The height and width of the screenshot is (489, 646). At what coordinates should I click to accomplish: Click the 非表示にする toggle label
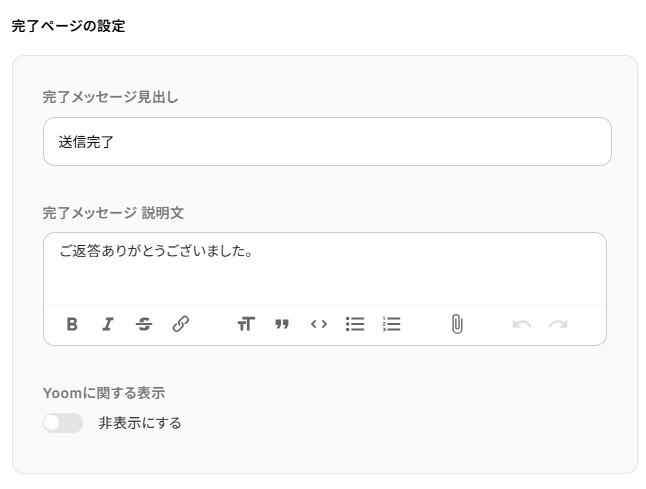click(140, 423)
